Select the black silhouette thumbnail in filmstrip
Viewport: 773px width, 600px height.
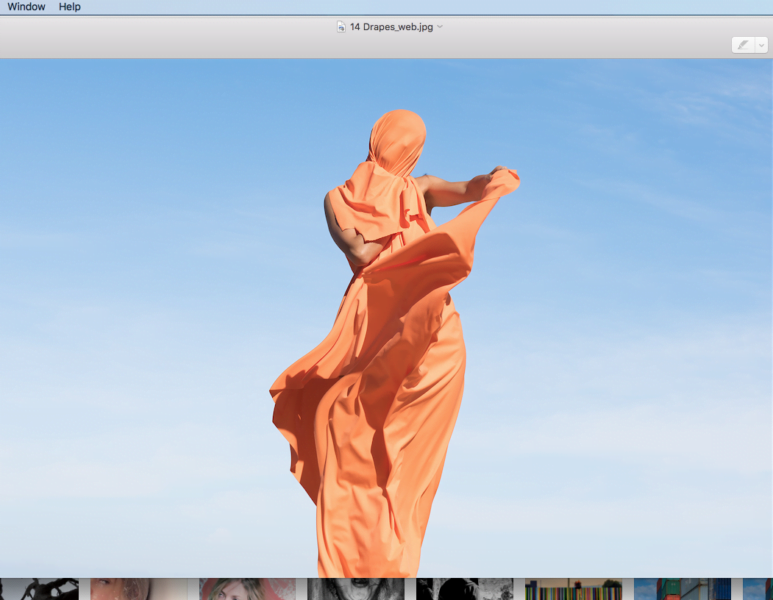(40, 589)
